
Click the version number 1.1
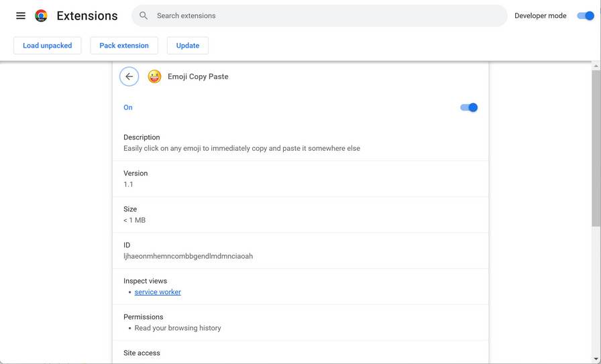tap(129, 184)
